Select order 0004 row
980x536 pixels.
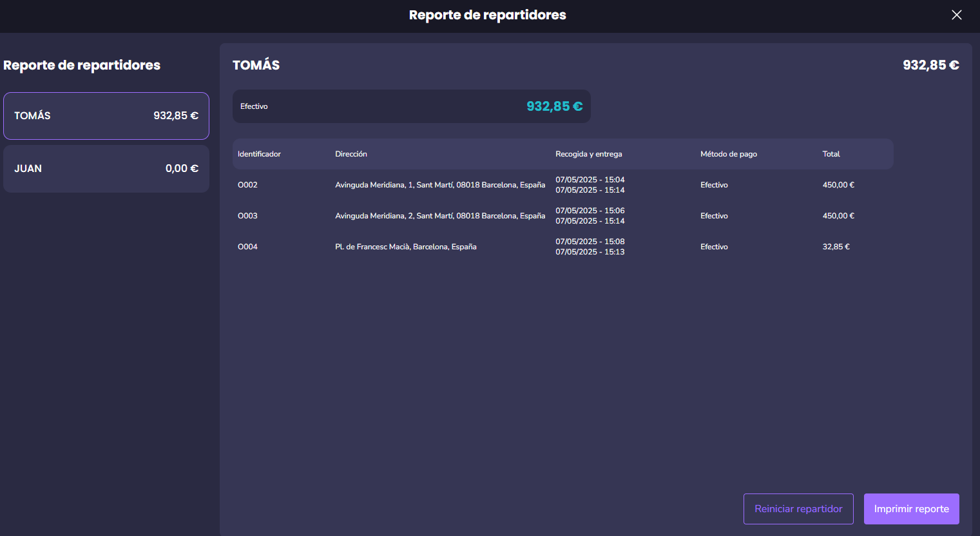(x=247, y=247)
